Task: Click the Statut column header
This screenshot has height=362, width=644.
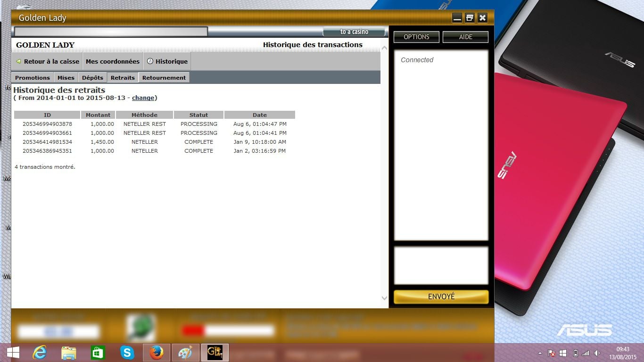Action: coord(198,115)
